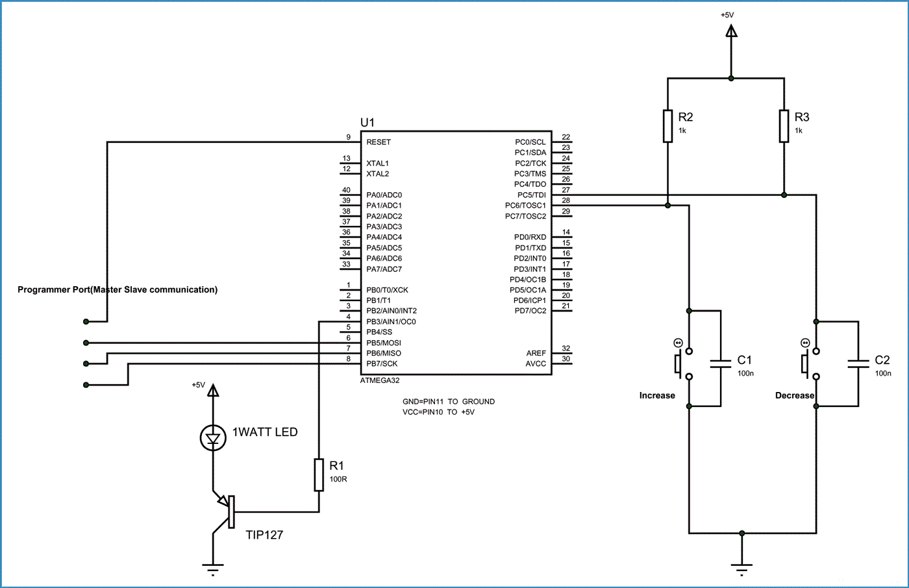Click the 1WATT LED label
The image size is (909, 588).
coord(265,432)
